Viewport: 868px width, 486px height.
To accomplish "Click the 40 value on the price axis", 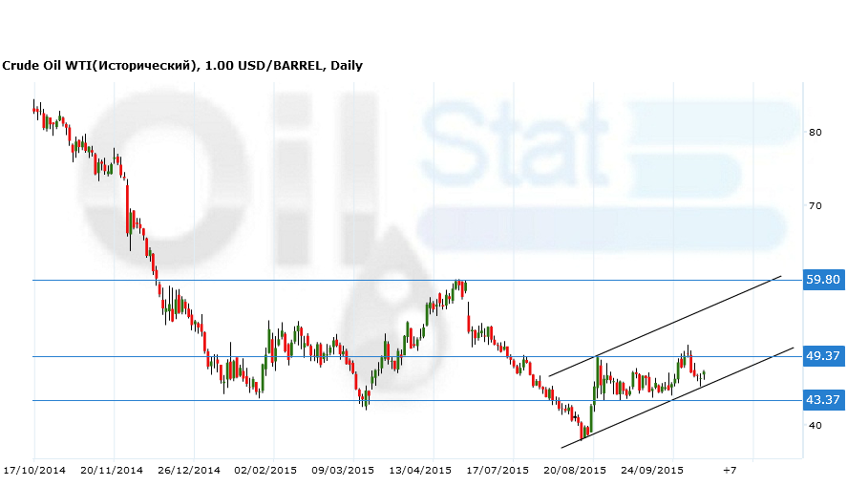I will coord(815,426).
